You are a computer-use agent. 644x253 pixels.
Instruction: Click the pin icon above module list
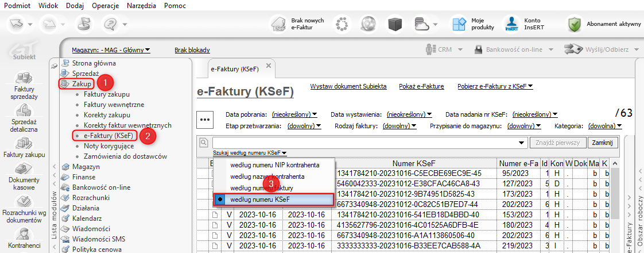[54, 64]
